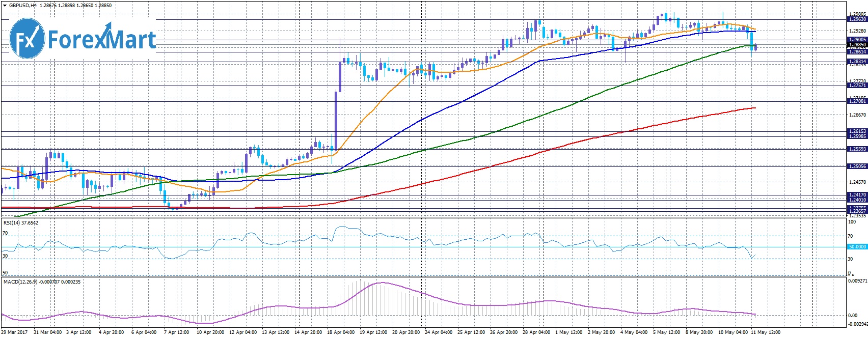Select the 1.28314 level price tag
The image size is (868, 338).
coord(857,61)
